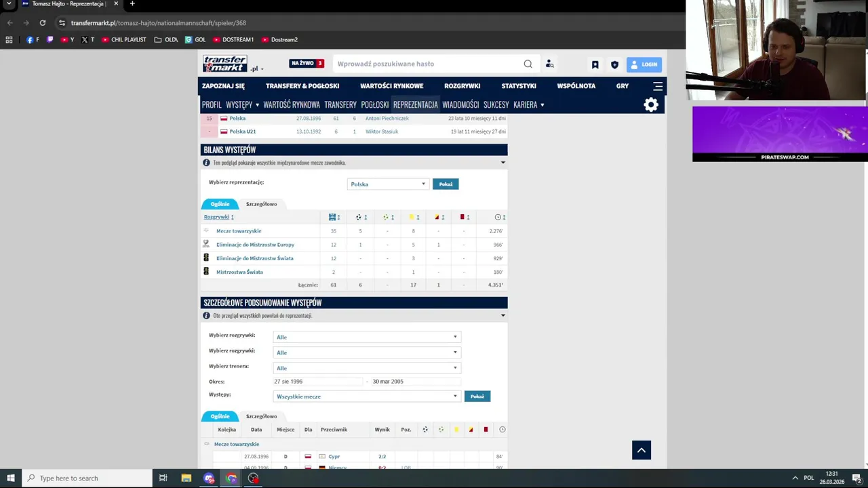Click end date field 30 mar 2005

click(416, 382)
